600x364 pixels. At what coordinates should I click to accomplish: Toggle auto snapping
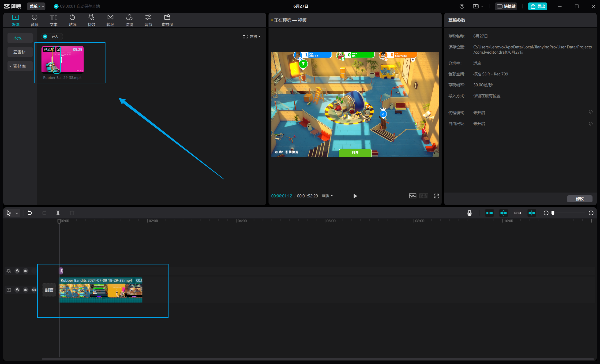(x=503, y=213)
